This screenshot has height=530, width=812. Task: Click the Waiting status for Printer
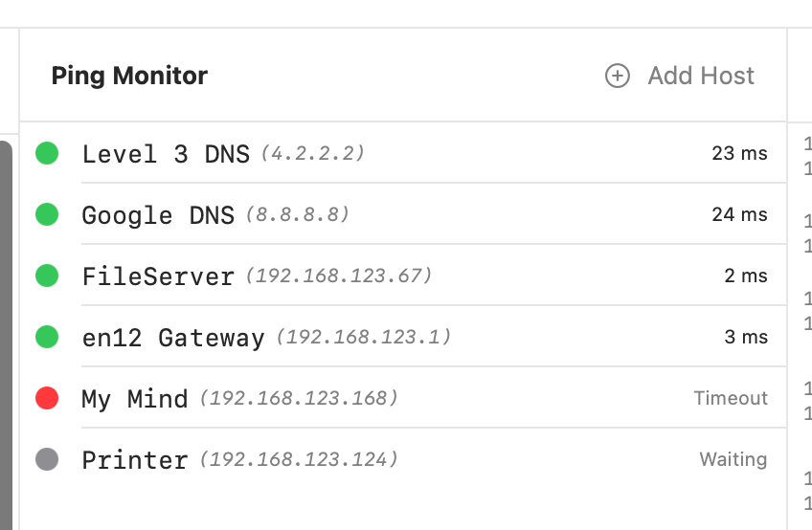733,459
